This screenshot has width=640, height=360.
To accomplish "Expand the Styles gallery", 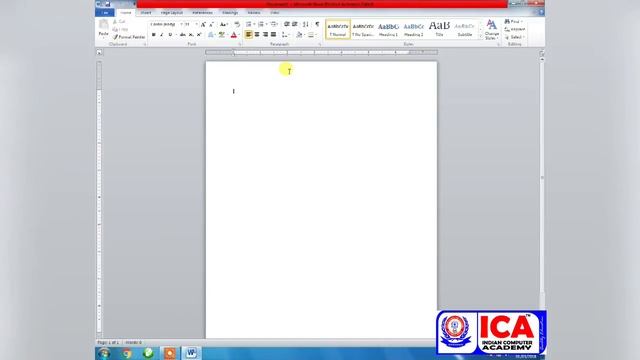I will coord(480,37).
